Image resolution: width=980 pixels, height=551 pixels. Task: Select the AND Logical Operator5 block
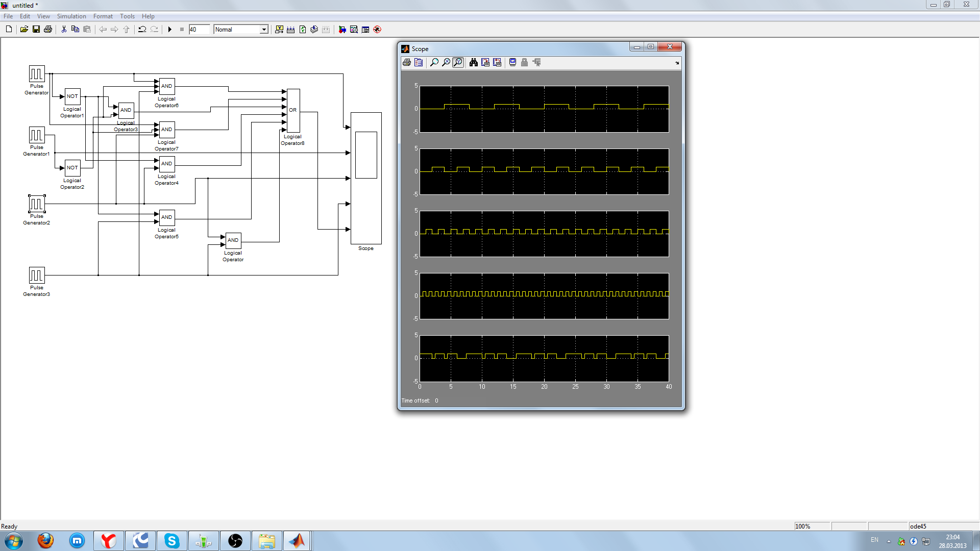pos(167,217)
